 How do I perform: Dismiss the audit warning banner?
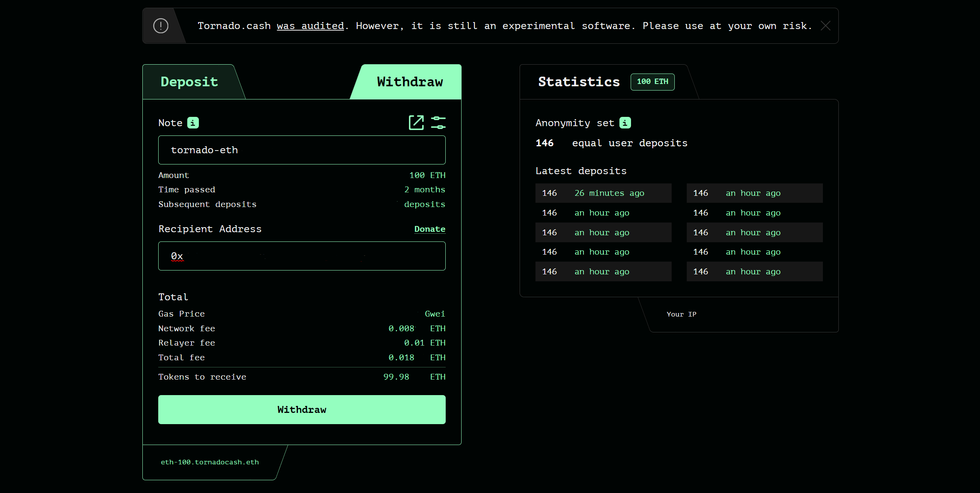click(826, 26)
